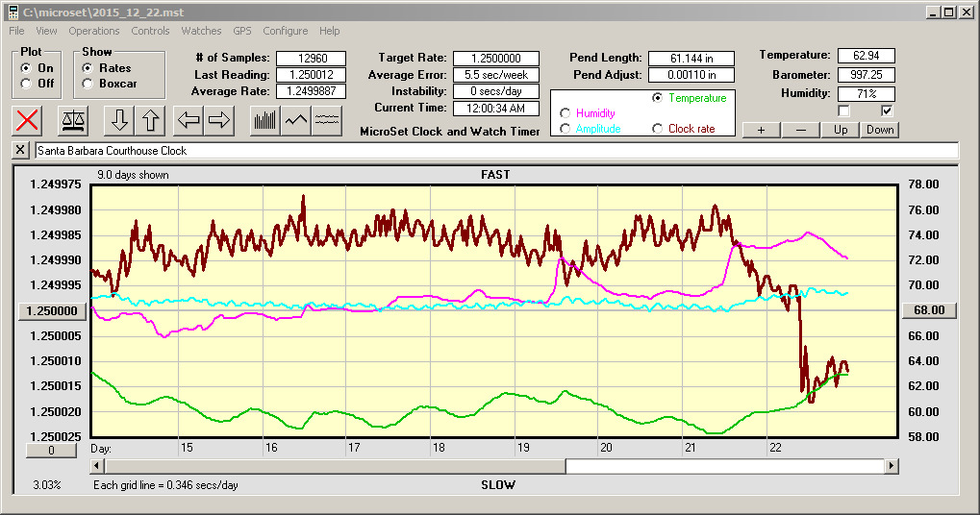Open the Help menu
The image size is (980, 515).
coord(329,31)
